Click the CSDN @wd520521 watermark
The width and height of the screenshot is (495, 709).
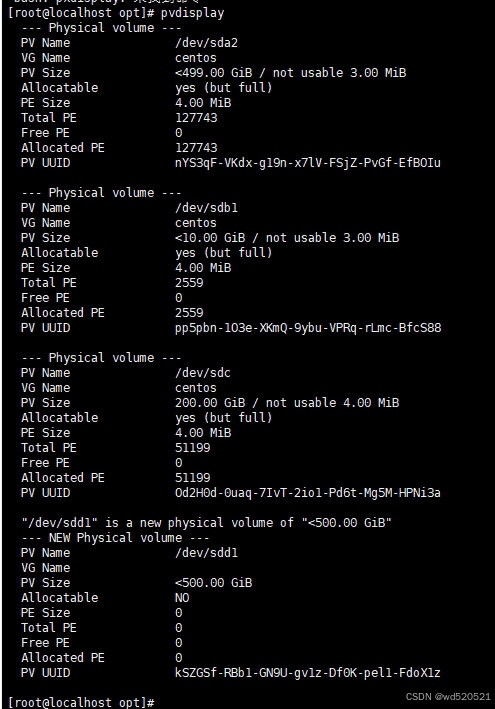point(448,697)
